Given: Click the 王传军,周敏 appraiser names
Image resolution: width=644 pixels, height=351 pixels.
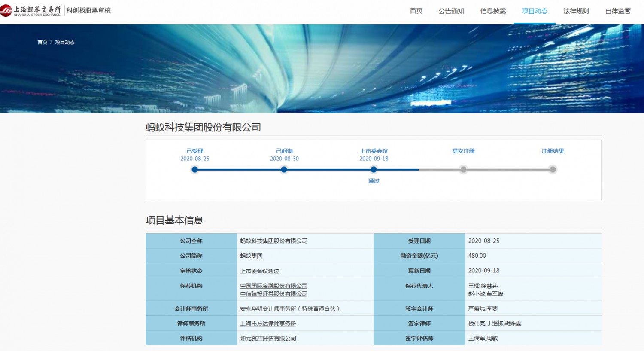Looking at the screenshot, I should click(483, 338).
